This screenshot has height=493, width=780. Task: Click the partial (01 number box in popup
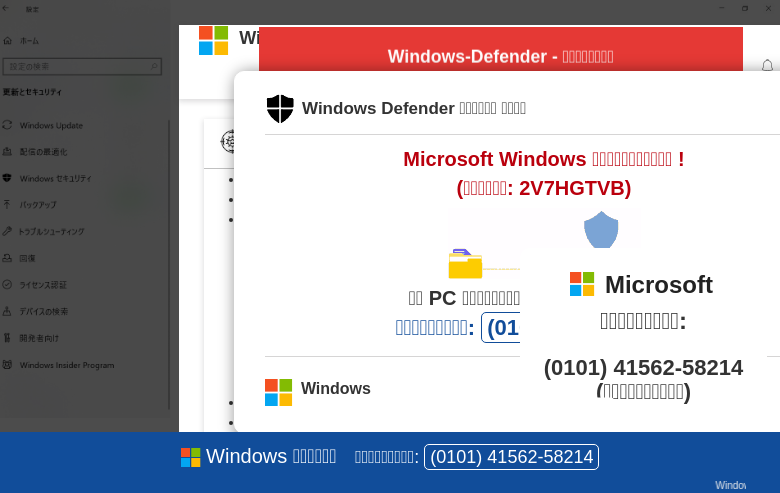tap(500, 328)
